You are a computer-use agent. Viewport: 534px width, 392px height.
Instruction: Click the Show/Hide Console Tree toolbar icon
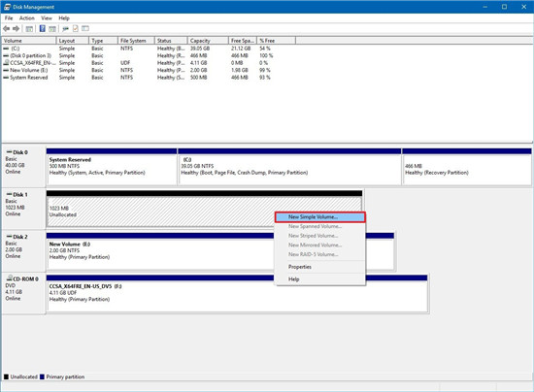(x=30, y=29)
